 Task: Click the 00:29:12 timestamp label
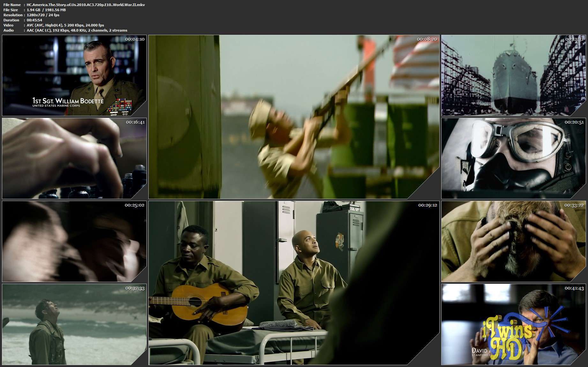click(428, 205)
